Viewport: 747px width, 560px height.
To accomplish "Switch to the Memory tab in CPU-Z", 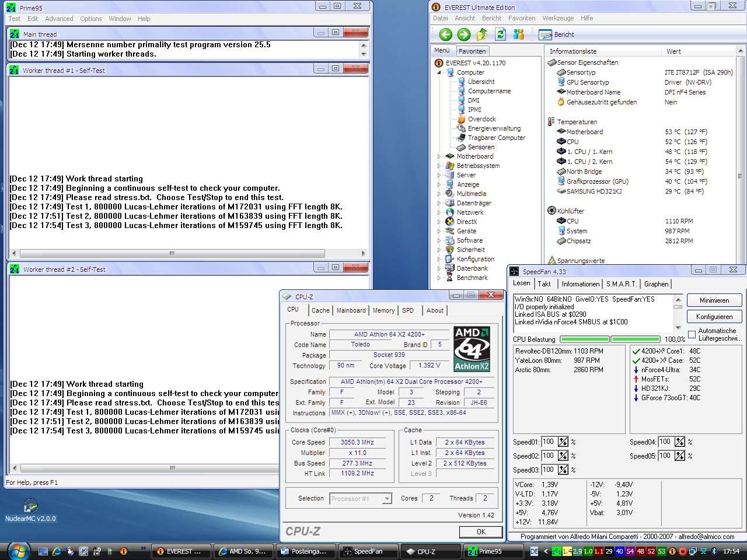I will (x=383, y=310).
